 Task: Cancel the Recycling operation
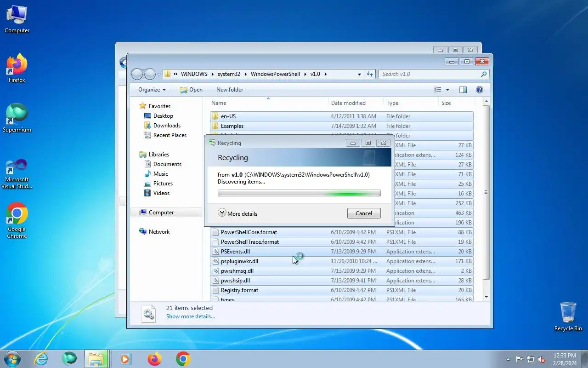[364, 213]
